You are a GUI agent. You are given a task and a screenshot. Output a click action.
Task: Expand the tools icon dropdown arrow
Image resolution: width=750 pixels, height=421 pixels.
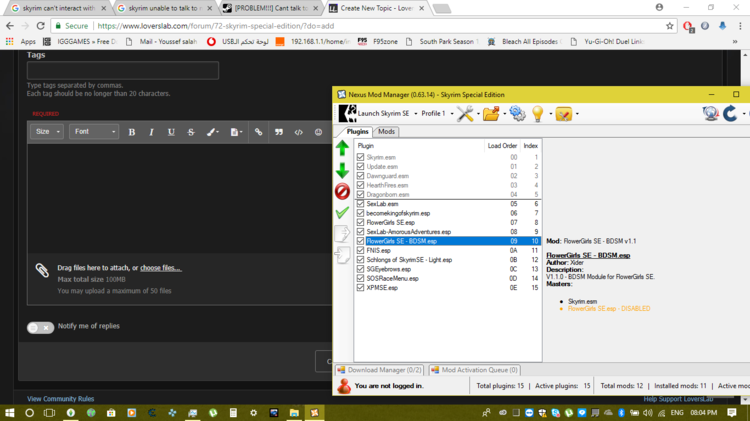pyautogui.click(x=478, y=114)
